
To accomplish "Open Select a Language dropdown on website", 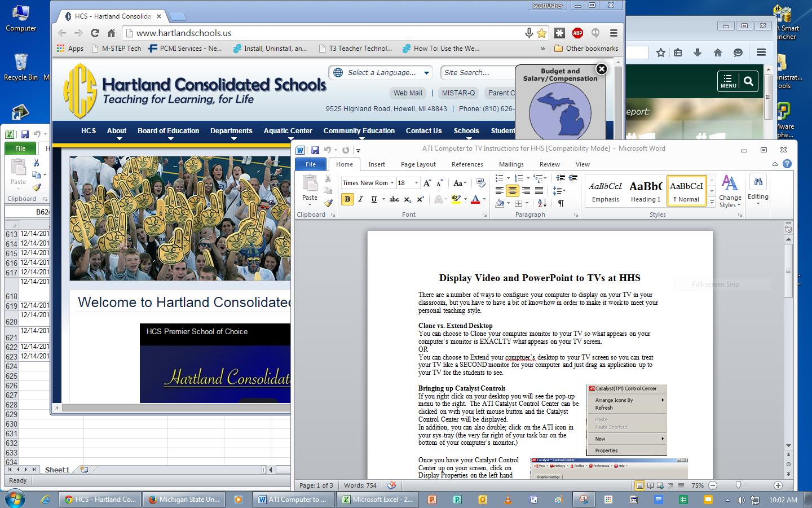I will tap(381, 72).
